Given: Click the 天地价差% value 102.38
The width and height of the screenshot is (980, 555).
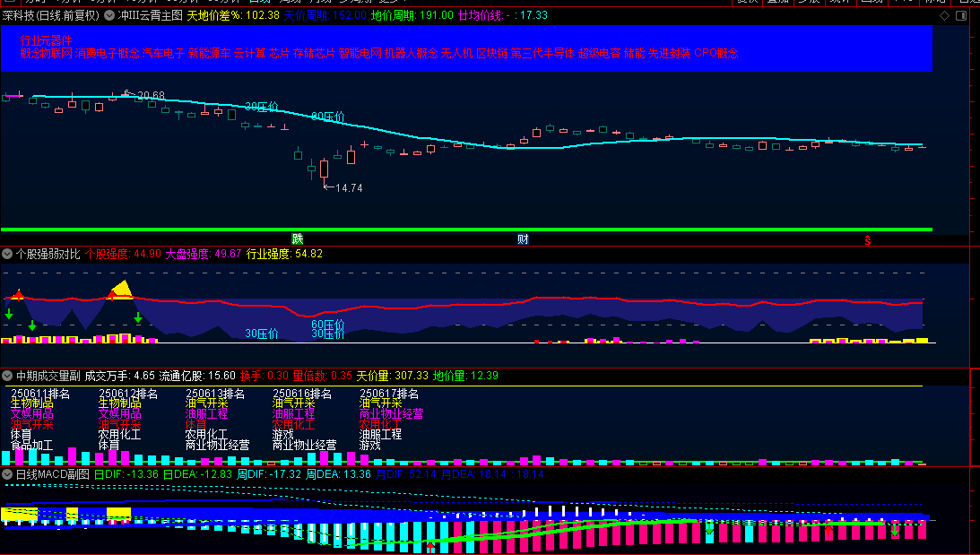Looking at the screenshot, I should pos(233,15).
